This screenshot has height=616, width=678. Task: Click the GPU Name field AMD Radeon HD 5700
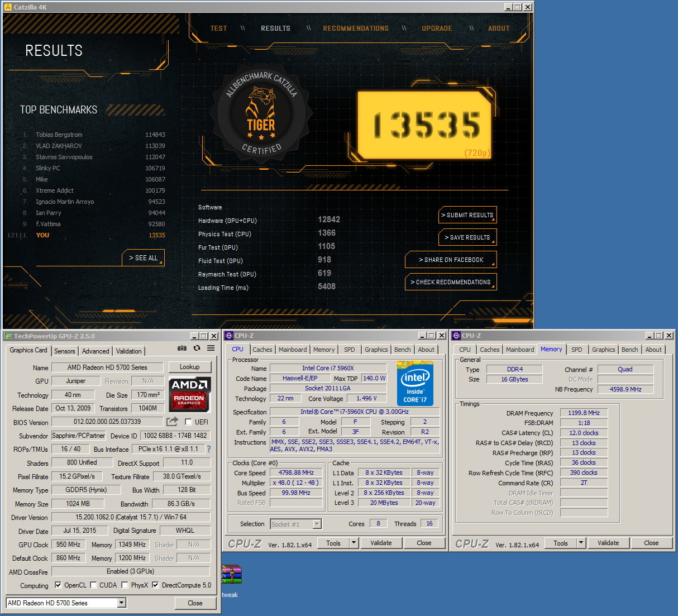[x=107, y=367]
